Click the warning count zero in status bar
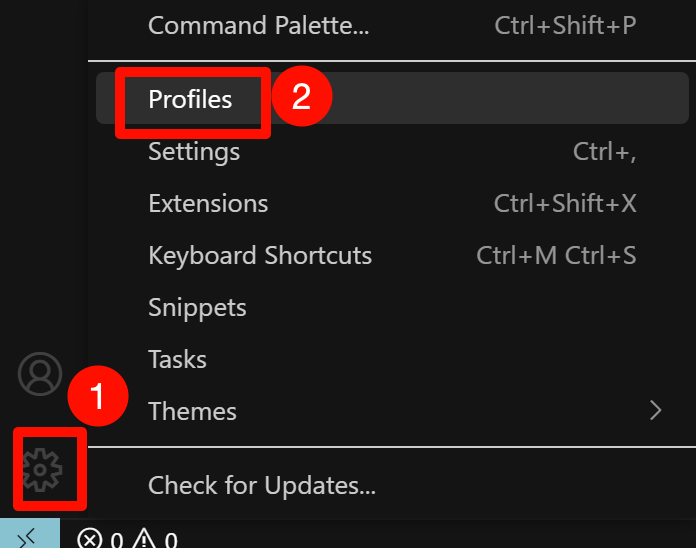The height and width of the screenshot is (548, 696). (x=171, y=540)
